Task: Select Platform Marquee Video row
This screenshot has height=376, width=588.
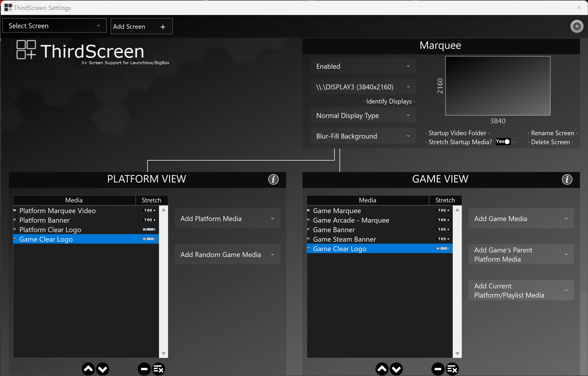Action: (x=86, y=210)
